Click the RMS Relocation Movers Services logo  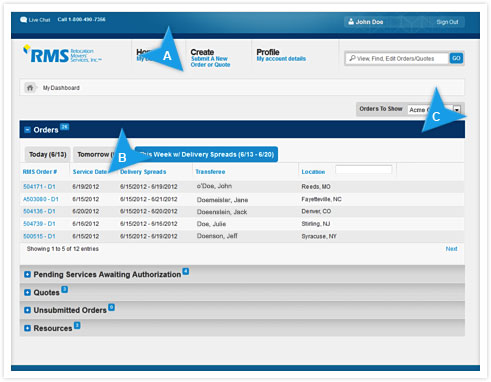click(62, 55)
